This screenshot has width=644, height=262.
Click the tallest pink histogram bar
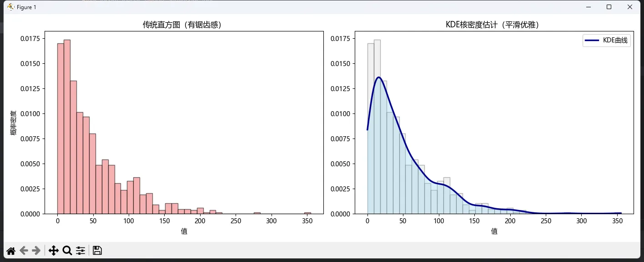click(x=67, y=128)
